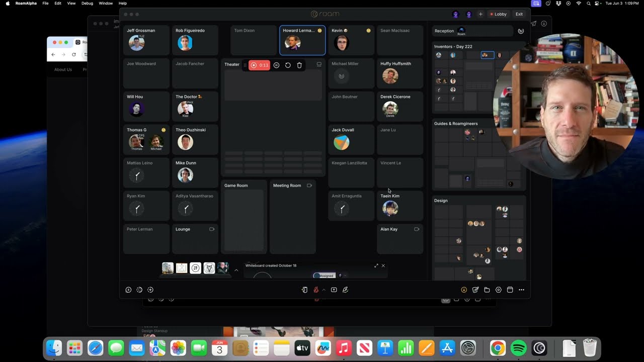Viewport: 644px width, 362px height.
Task: Click the status emoji on Thomas G card
Action: (x=164, y=130)
